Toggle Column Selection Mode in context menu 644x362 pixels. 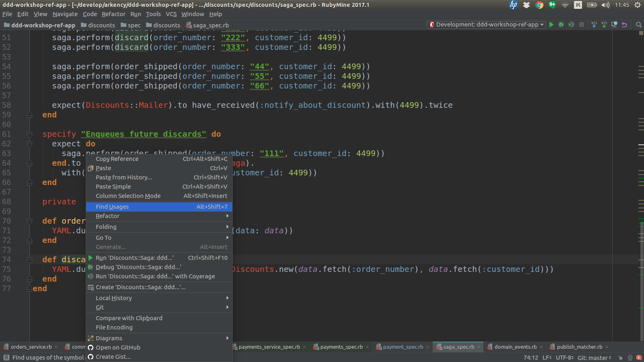coord(128,196)
